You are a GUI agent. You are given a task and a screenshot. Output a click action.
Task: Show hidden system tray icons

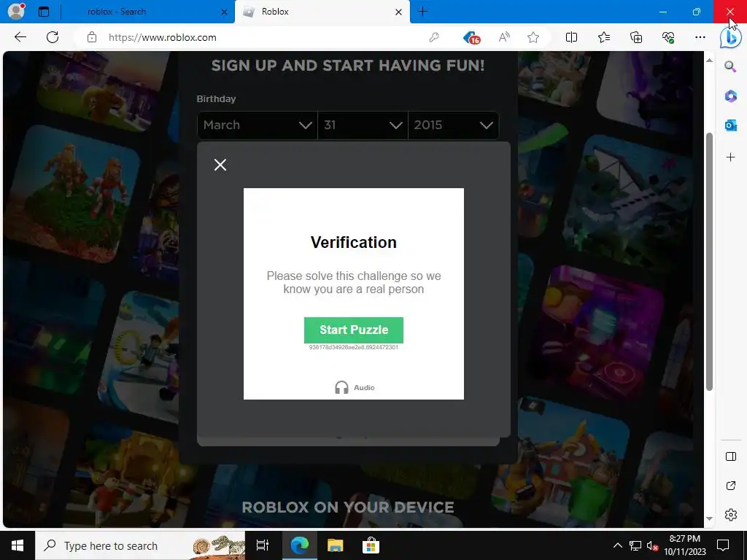tap(617, 545)
